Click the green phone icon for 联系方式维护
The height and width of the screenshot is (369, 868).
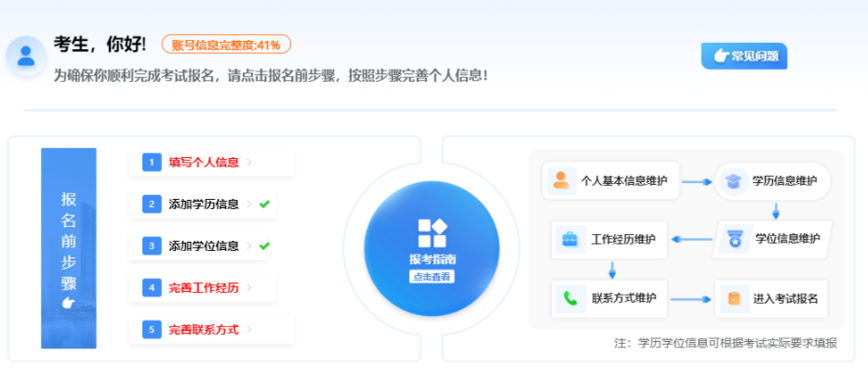tap(570, 298)
